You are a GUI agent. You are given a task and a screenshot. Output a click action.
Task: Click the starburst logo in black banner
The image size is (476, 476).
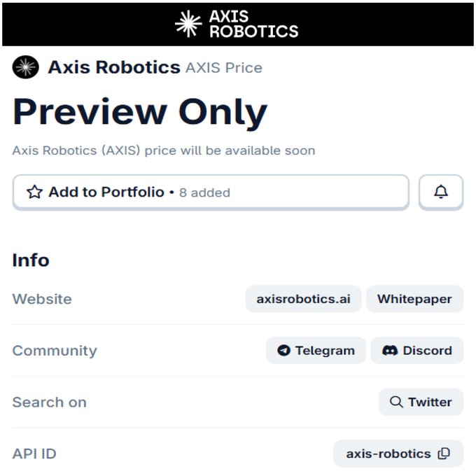[188, 24]
